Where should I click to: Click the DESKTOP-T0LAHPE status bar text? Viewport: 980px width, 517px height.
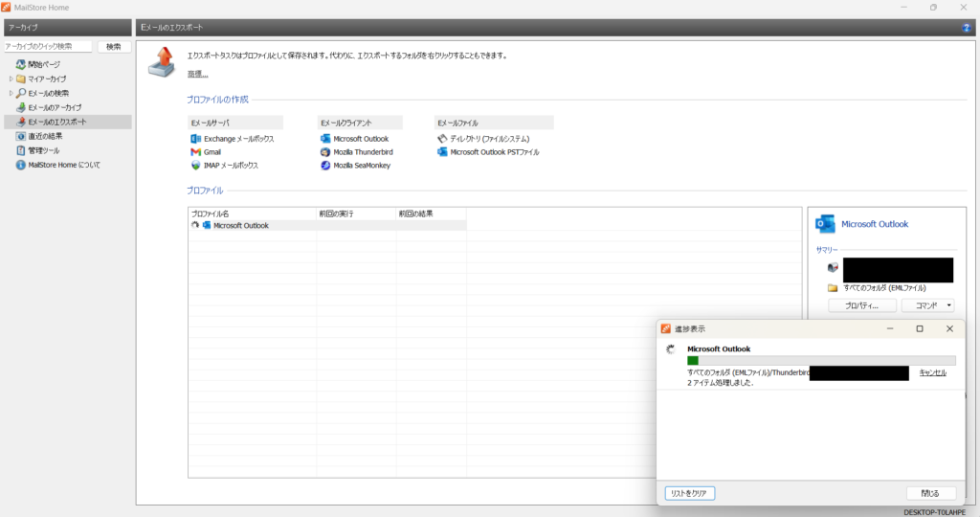pyautogui.click(x=934, y=512)
